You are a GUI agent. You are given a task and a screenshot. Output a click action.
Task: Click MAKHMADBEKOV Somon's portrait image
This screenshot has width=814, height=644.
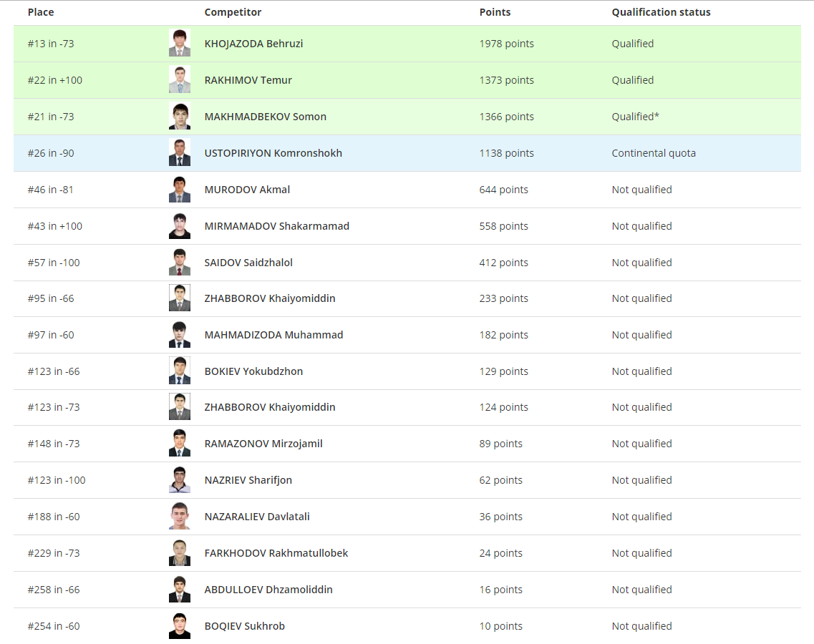(180, 117)
